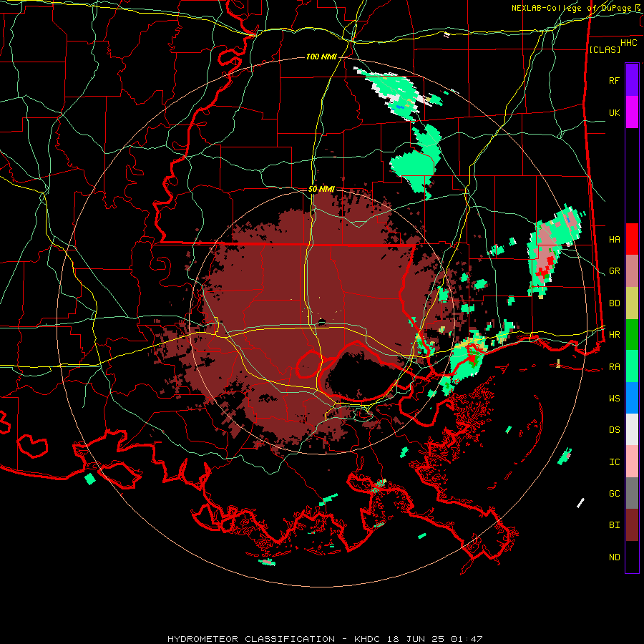Select the yellow BD legend swatch

tap(632, 303)
